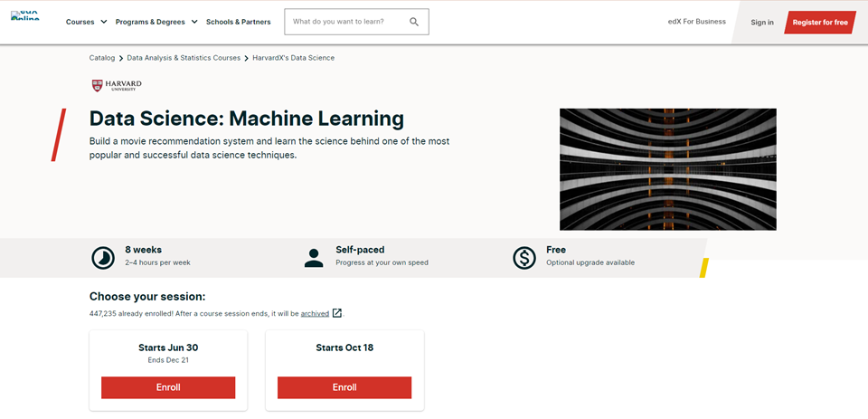Click the course building thumbnail image

point(667,169)
